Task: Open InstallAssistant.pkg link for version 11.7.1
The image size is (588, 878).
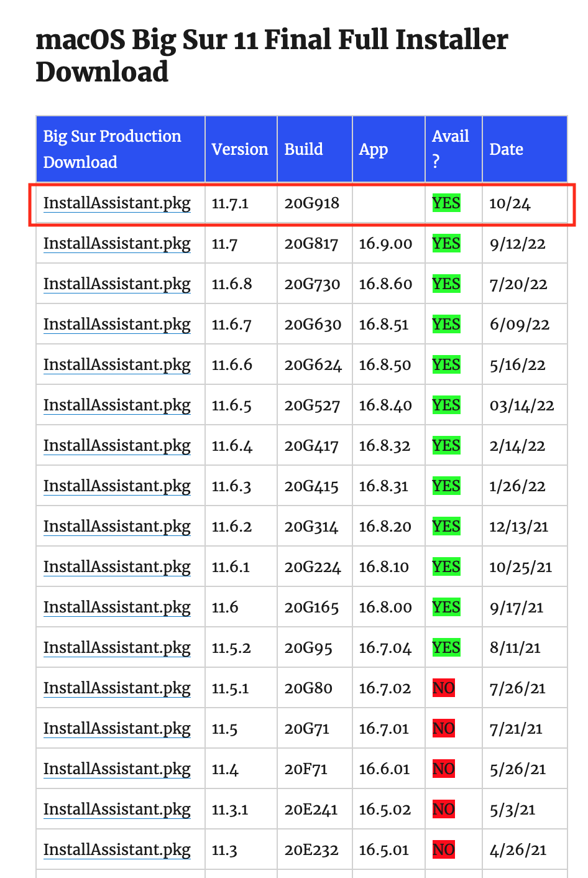Action: coord(117,203)
